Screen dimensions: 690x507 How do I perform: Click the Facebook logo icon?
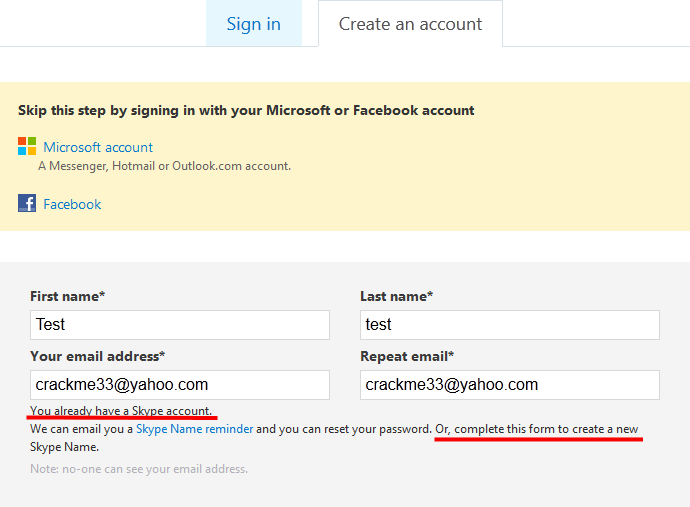(x=27, y=203)
